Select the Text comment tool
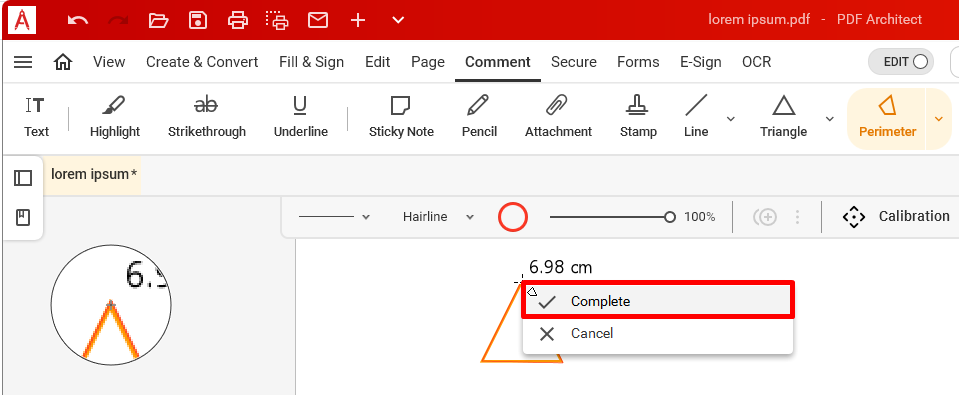This screenshot has height=395, width=959. click(x=36, y=117)
